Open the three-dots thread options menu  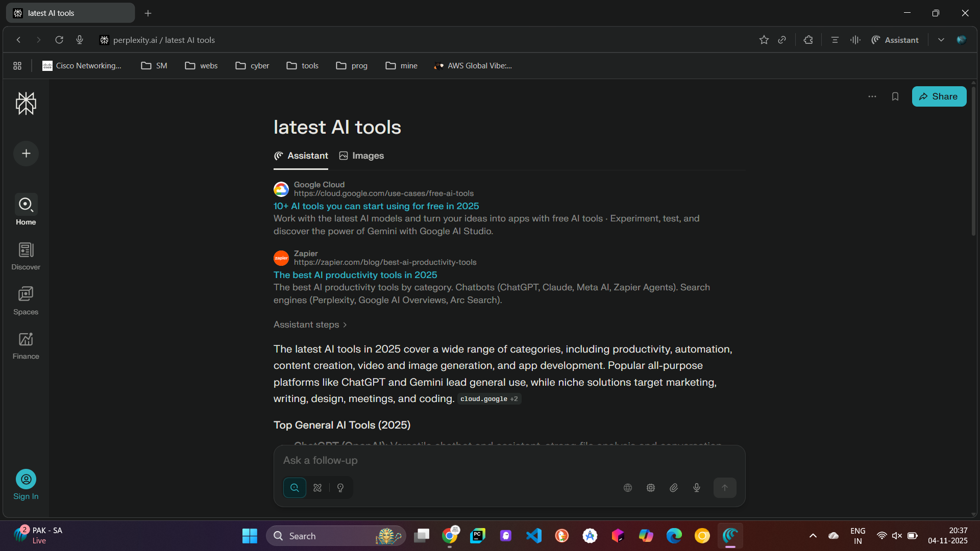click(872, 96)
